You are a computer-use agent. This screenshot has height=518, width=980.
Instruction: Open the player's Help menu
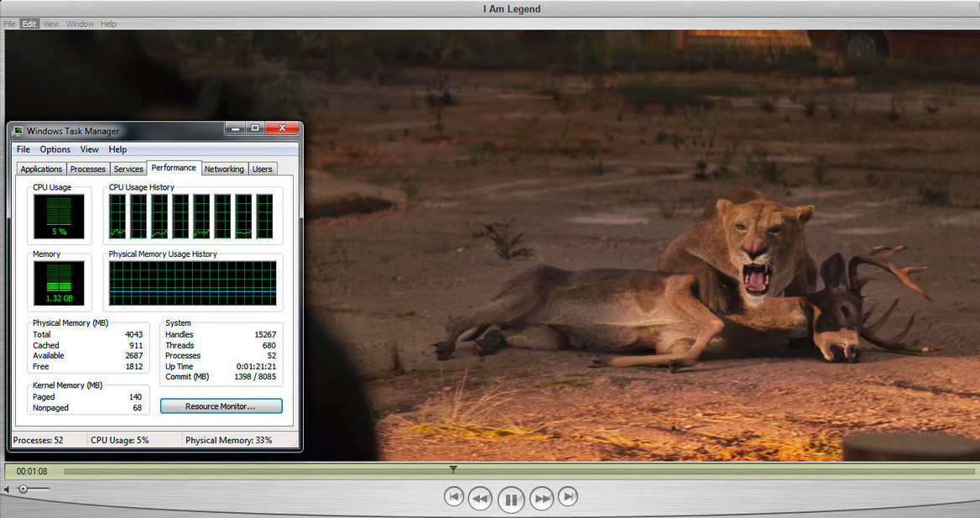click(x=108, y=24)
